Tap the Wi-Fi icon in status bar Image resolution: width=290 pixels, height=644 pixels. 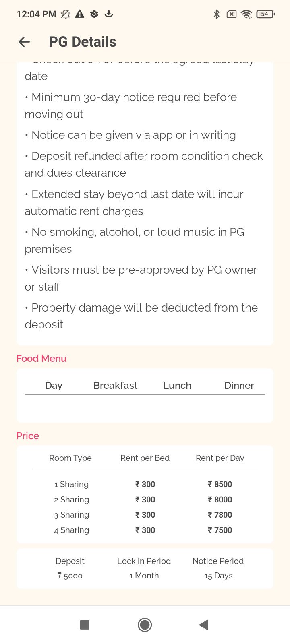tap(246, 14)
